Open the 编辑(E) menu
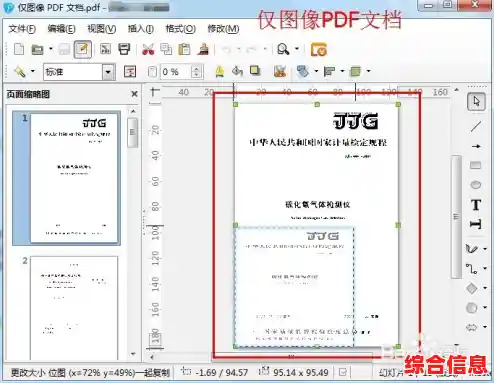 point(61,29)
